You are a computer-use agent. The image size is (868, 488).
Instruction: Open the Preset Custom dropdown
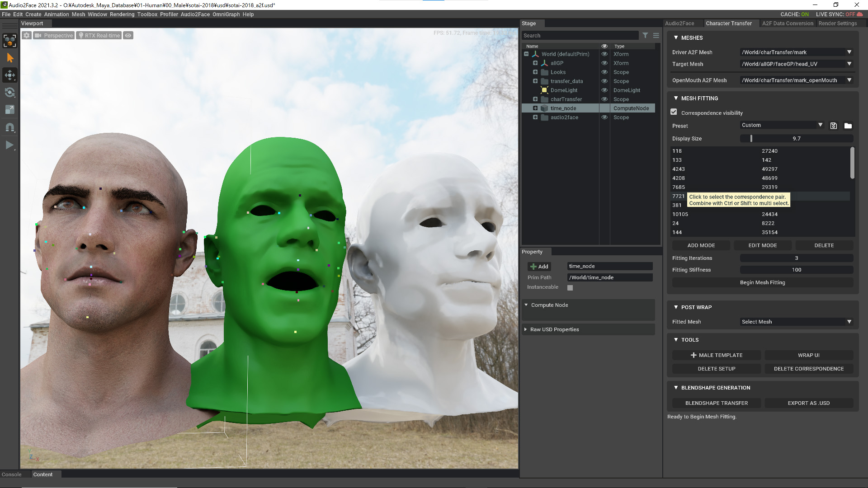pos(782,125)
